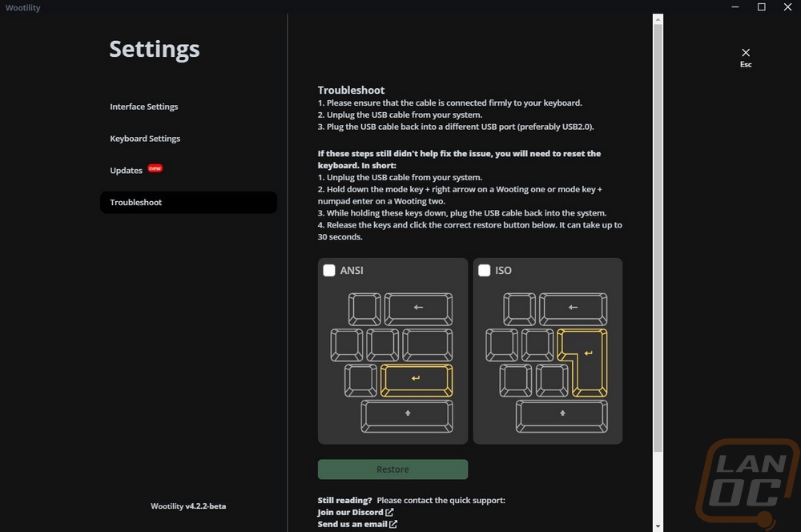Image resolution: width=801 pixels, height=532 pixels.
Task: Click the Send us an email link
Action: 357,524
